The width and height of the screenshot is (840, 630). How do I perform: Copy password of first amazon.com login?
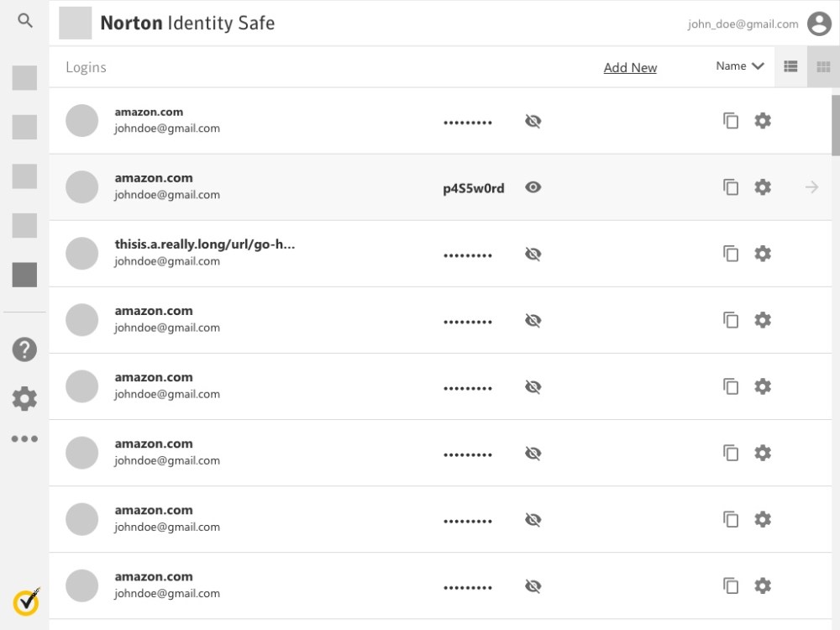click(731, 121)
